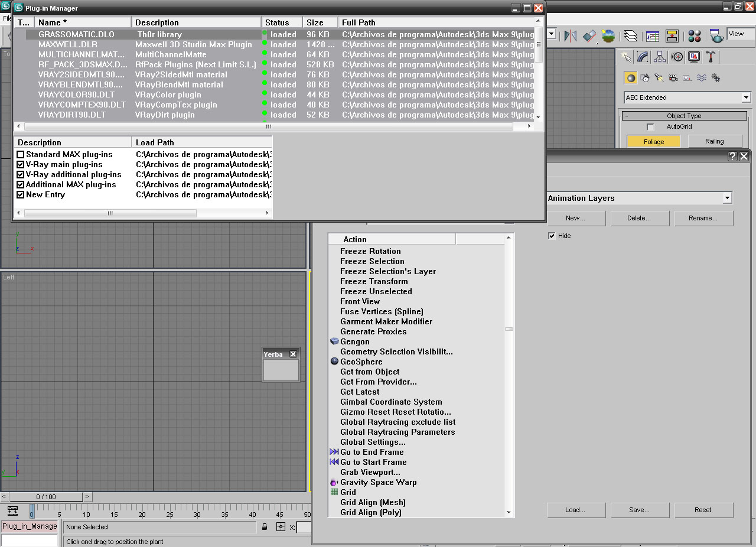
Task: Select Space Warps wavy icon
Action: pos(701,78)
